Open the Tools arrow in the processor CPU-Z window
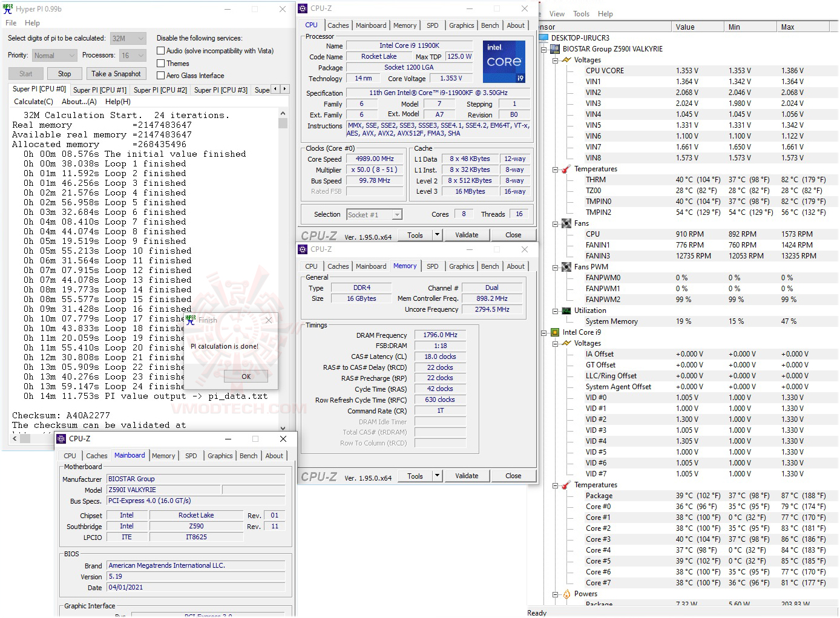 (x=437, y=235)
